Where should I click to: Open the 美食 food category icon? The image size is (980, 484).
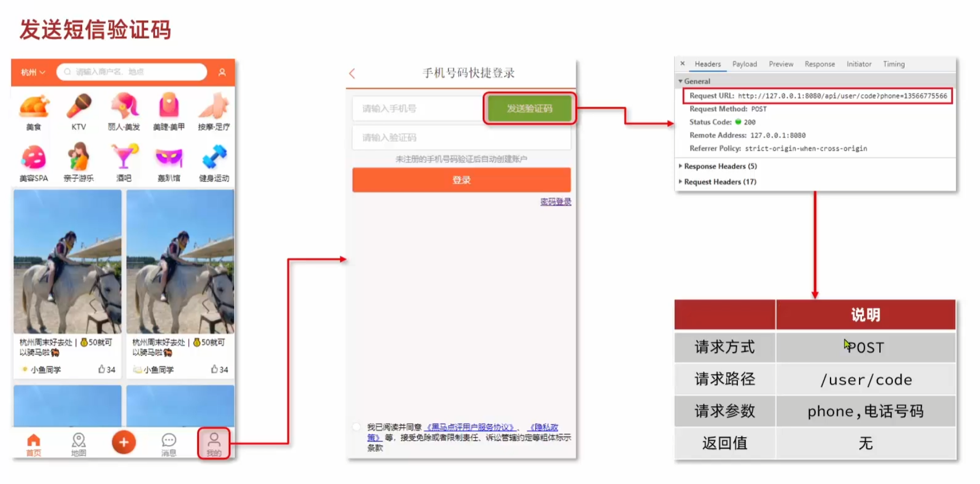pos(34,106)
